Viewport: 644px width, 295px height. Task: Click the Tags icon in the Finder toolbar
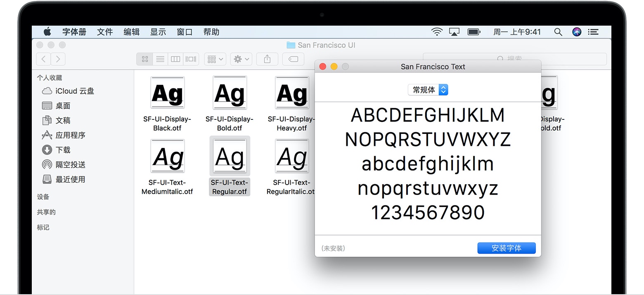(293, 59)
